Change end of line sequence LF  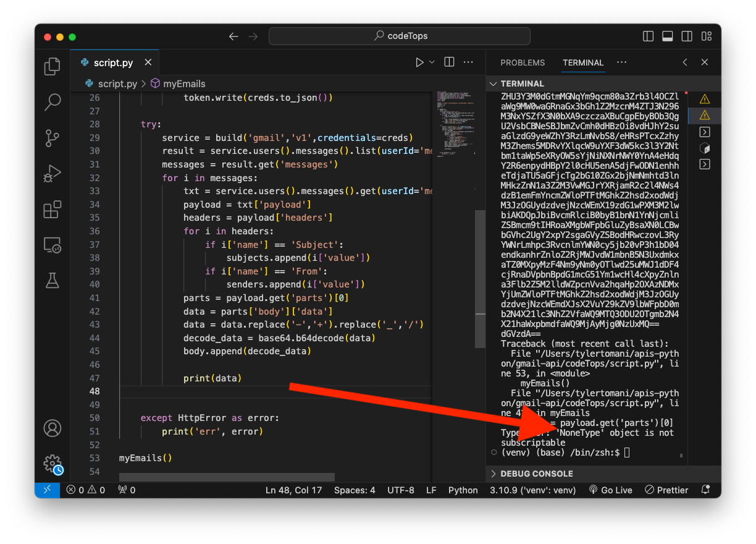[431, 490]
